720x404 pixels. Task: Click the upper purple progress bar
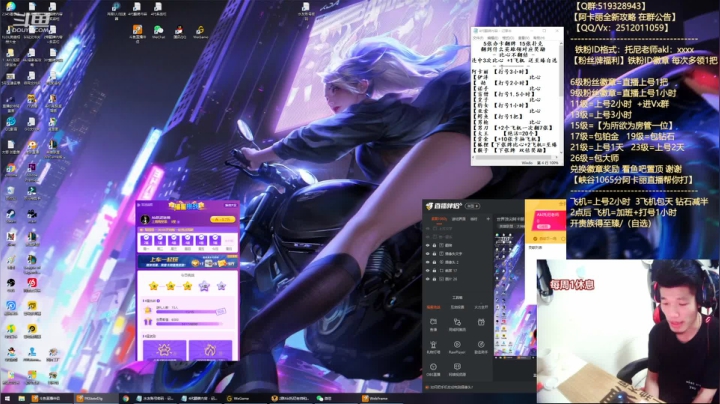point(186,312)
